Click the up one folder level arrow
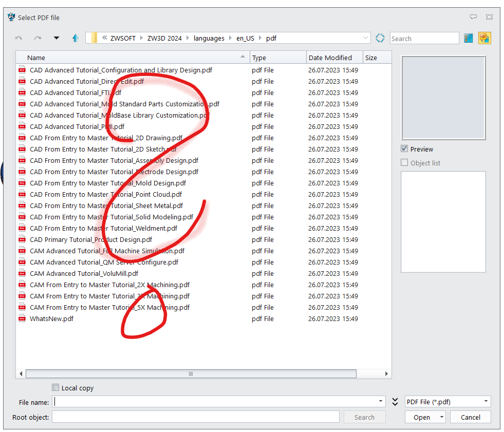 (76, 38)
